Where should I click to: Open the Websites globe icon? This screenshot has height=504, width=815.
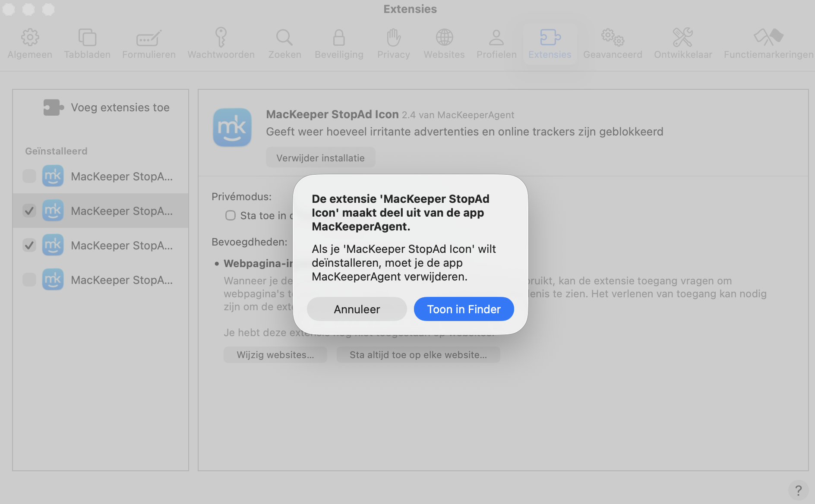(444, 42)
